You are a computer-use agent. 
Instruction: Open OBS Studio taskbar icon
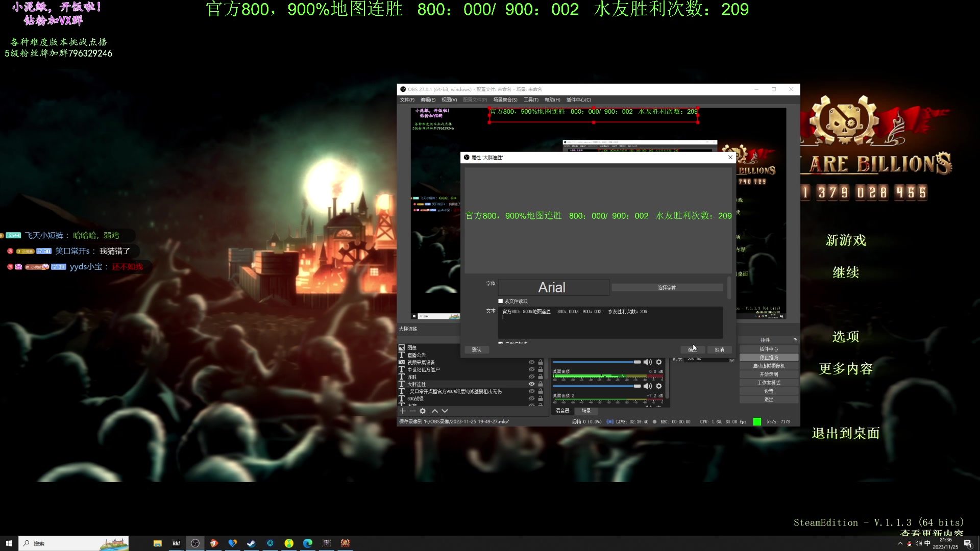pyautogui.click(x=195, y=543)
